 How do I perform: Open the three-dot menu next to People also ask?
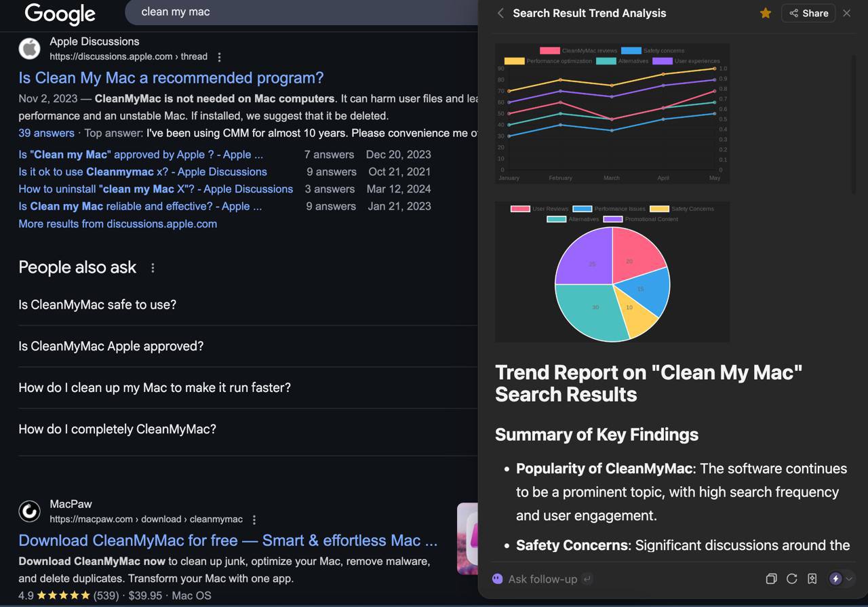point(153,268)
